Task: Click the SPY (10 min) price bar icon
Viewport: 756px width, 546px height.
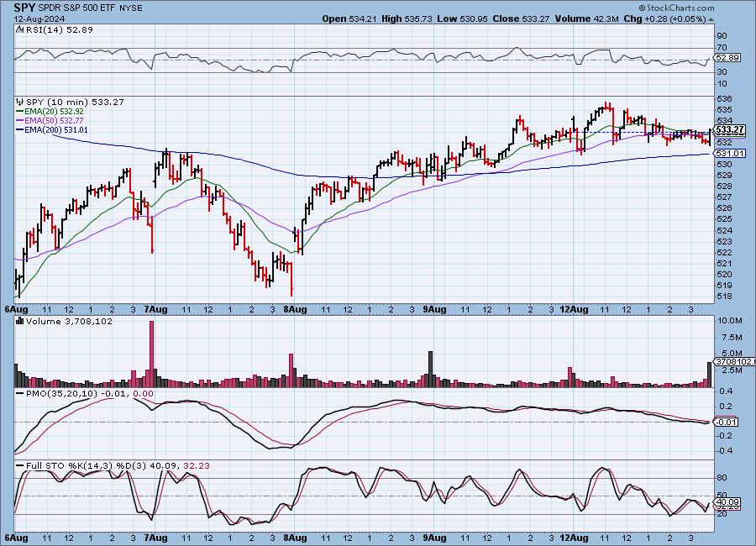Action: 20,102
